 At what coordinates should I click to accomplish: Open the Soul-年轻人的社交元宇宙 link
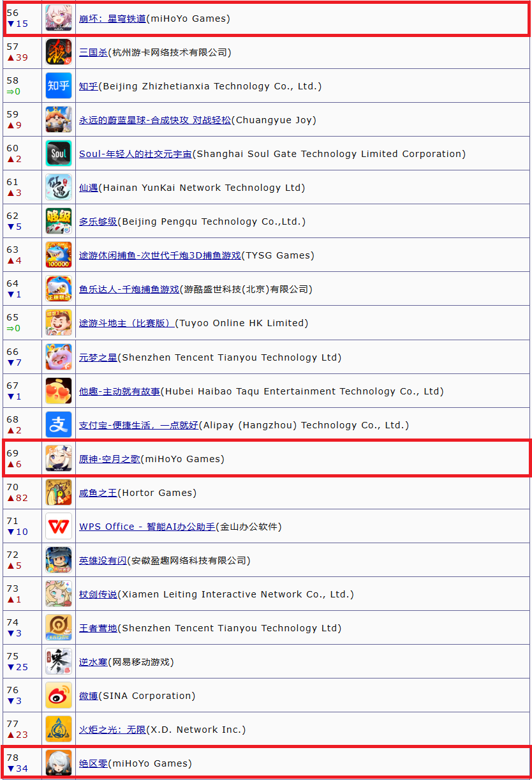(x=135, y=154)
